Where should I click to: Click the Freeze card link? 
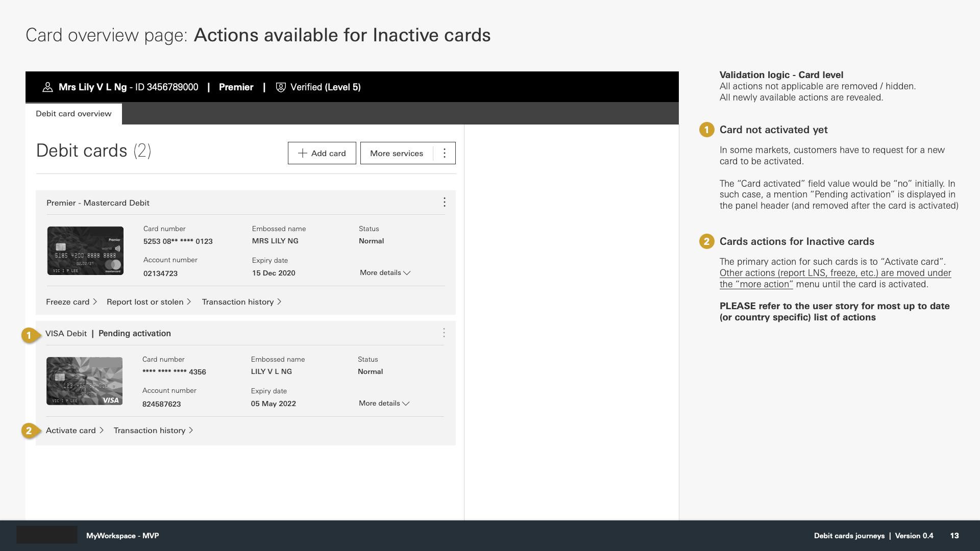pyautogui.click(x=68, y=302)
